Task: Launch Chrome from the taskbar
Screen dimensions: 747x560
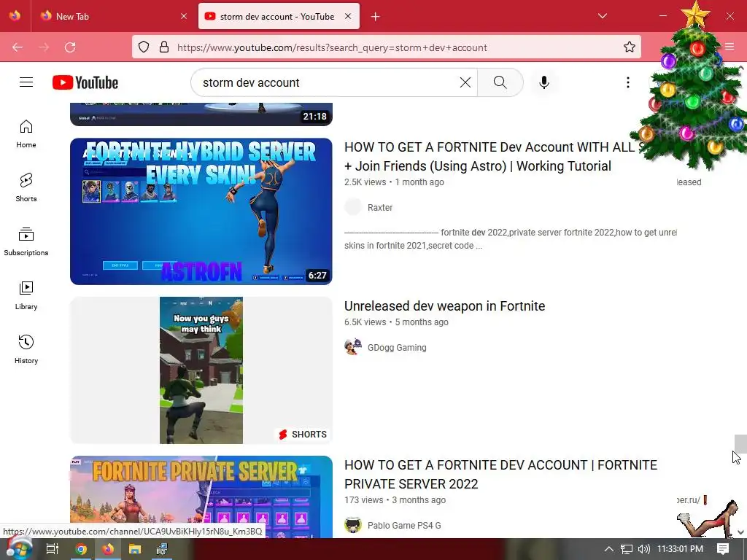Action: click(x=81, y=549)
